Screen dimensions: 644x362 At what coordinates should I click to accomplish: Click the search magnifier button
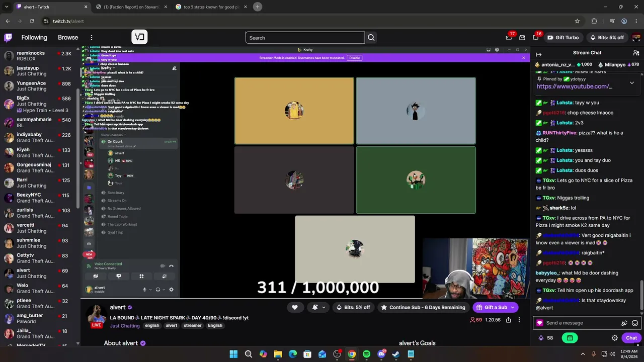(x=371, y=38)
